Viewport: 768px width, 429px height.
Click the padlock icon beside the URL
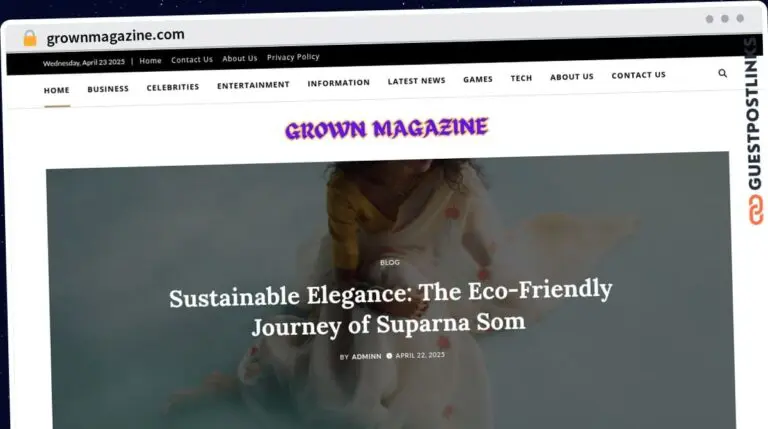pyautogui.click(x=30, y=38)
